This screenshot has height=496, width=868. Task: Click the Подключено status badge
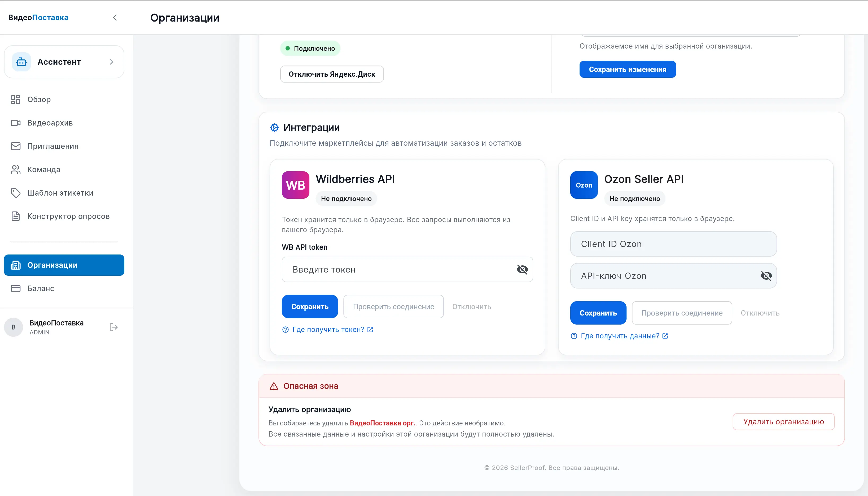(310, 48)
